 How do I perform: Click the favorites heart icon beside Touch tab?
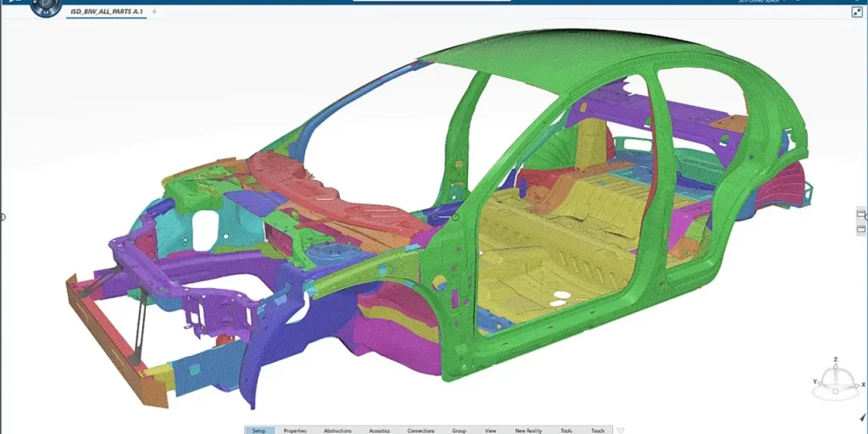[x=620, y=430]
